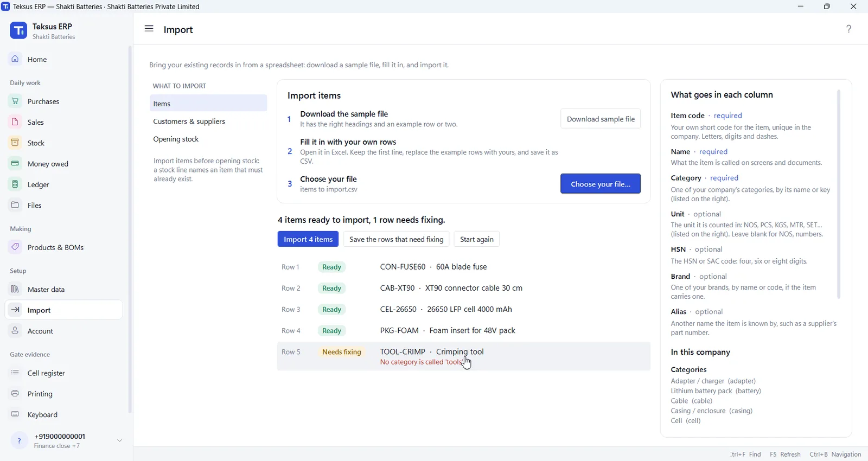868x461 pixels.
Task: Click Row 3 CEL-26650 item
Action: pos(464,309)
